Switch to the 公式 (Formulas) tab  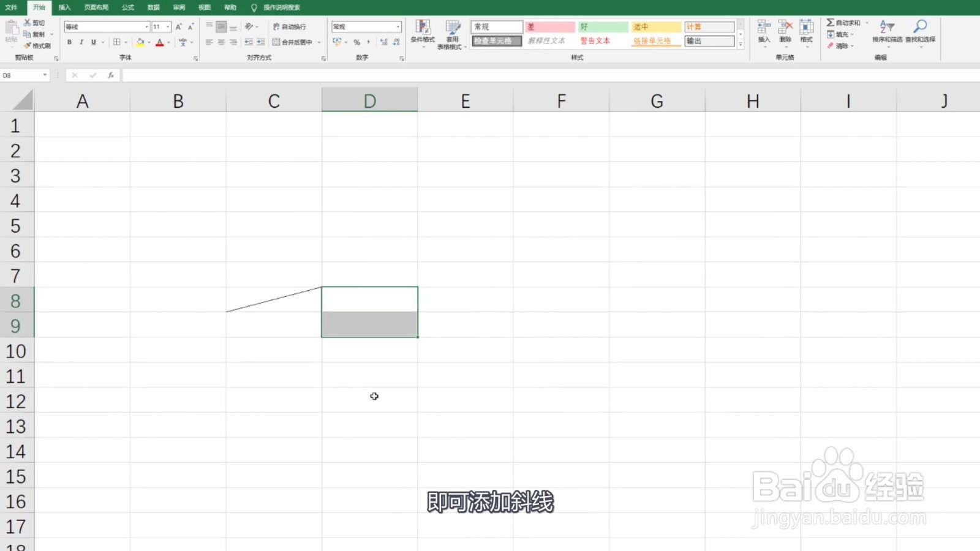click(x=128, y=7)
